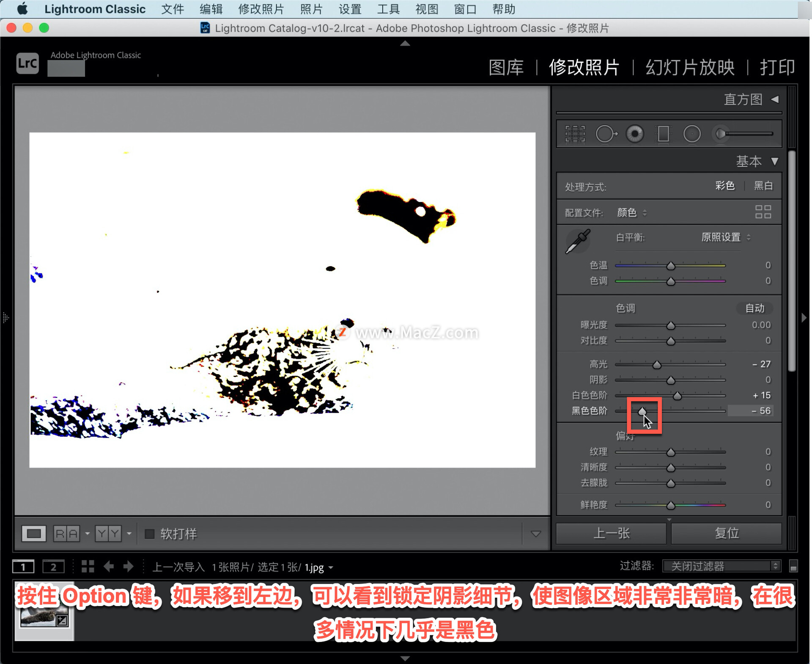The image size is (812, 664).
Task: Click the 高光 highlights slider handle
Action: [658, 365]
